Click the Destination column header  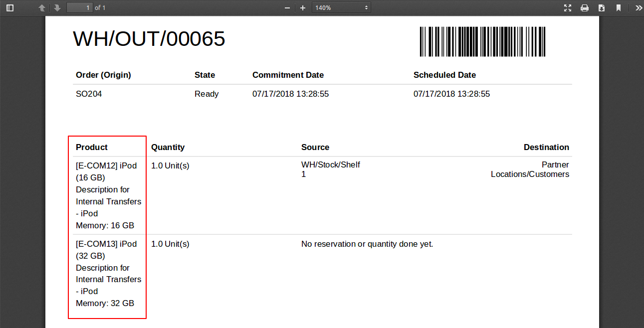click(x=546, y=148)
